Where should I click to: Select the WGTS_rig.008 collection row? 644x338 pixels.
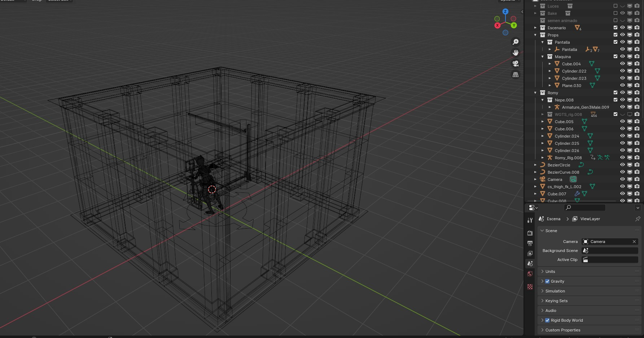click(568, 114)
